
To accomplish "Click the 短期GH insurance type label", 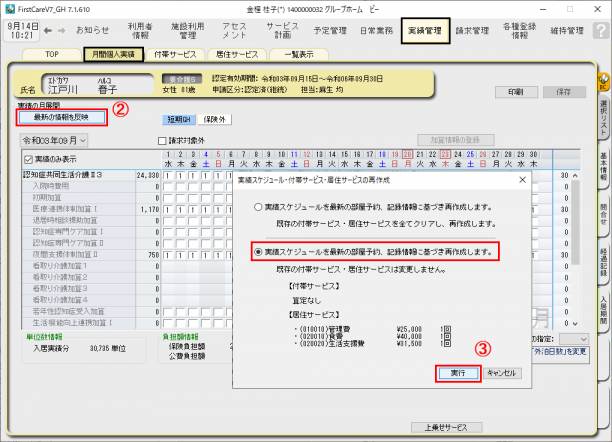I will pyautogui.click(x=205, y=119).
